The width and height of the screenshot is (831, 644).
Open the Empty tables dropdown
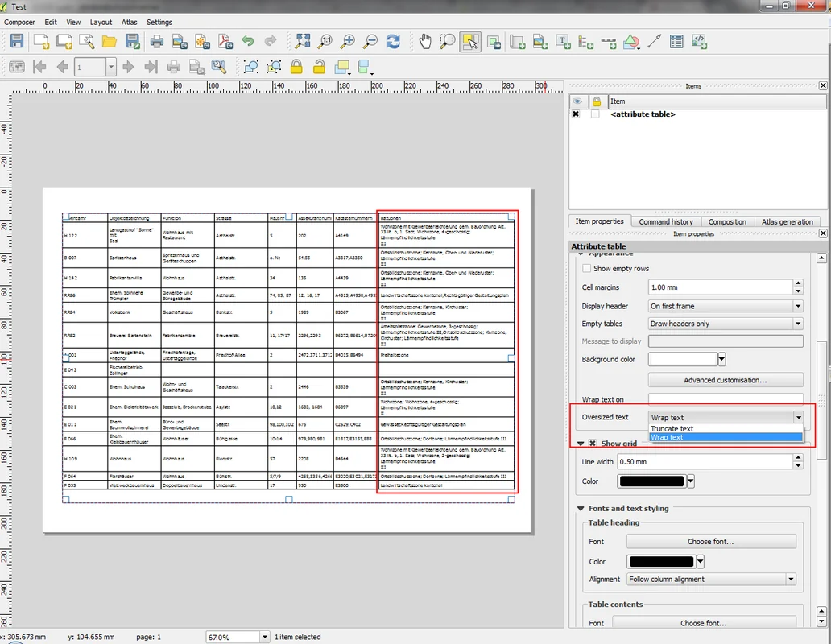[x=726, y=324]
